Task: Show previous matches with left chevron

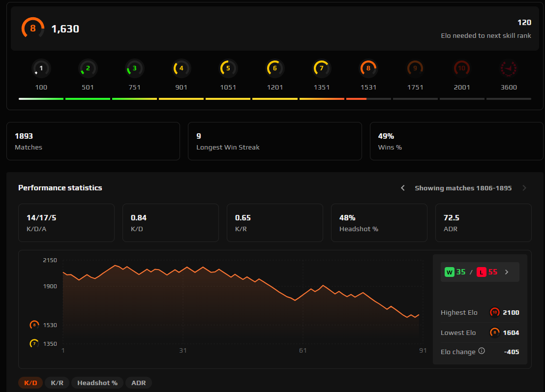Action: (403, 188)
